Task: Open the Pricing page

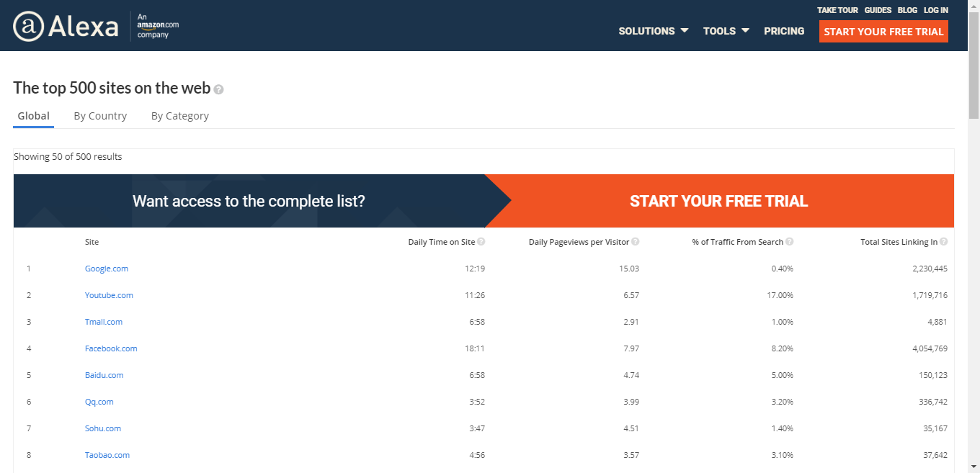Action: click(784, 31)
